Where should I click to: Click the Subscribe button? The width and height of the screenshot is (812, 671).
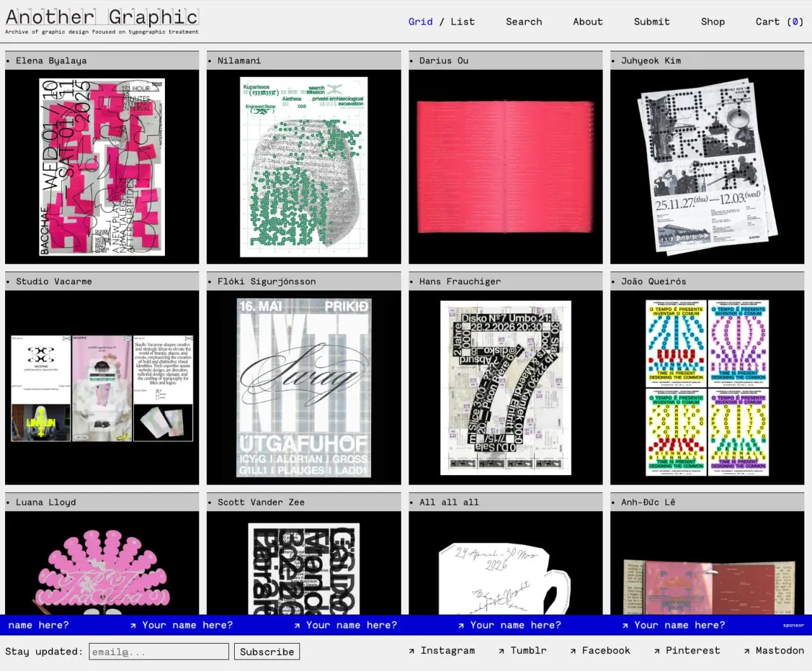267,651
